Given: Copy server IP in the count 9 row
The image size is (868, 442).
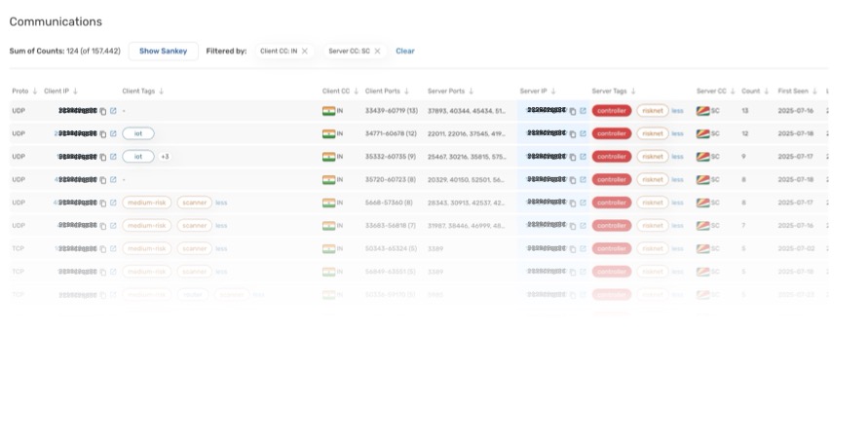Looking at the screenshot, I should pyautogui.click(x=573, y=157).
